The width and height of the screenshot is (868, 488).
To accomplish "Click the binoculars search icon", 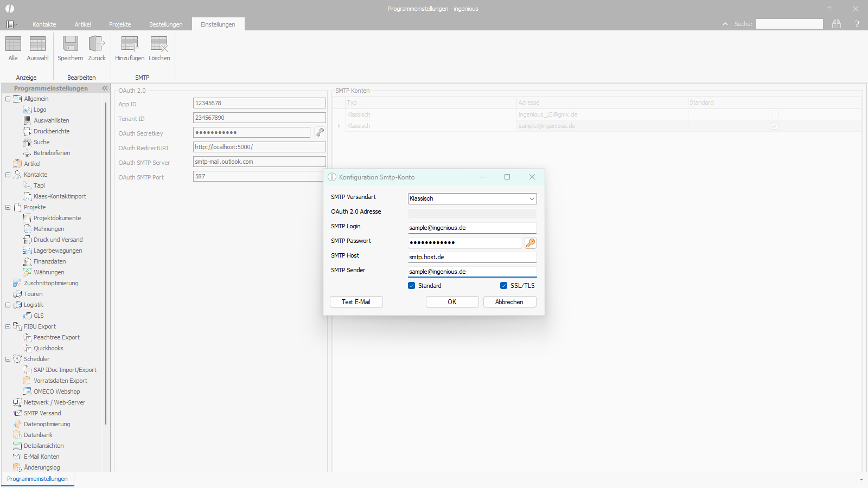I will coord(837,24).
